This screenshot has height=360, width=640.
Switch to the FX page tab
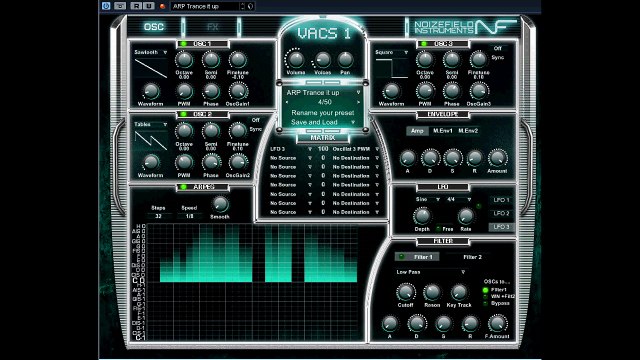click(x=212, y=27)
